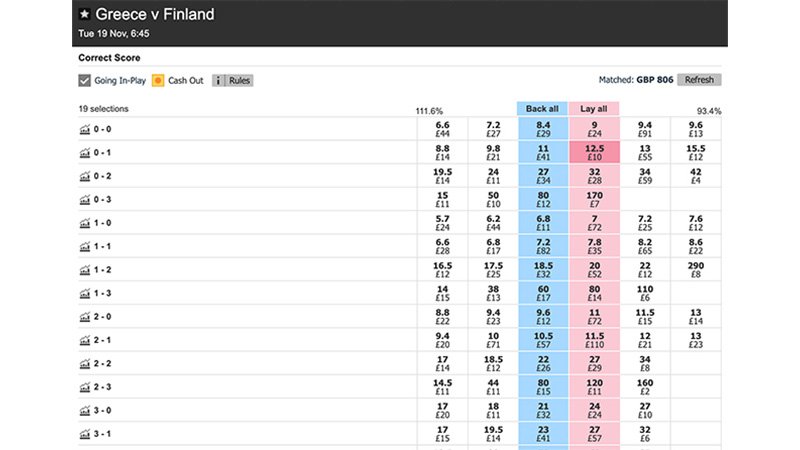Open the Rules button
This screenshot has width=800, height=450.
[239, 81]
